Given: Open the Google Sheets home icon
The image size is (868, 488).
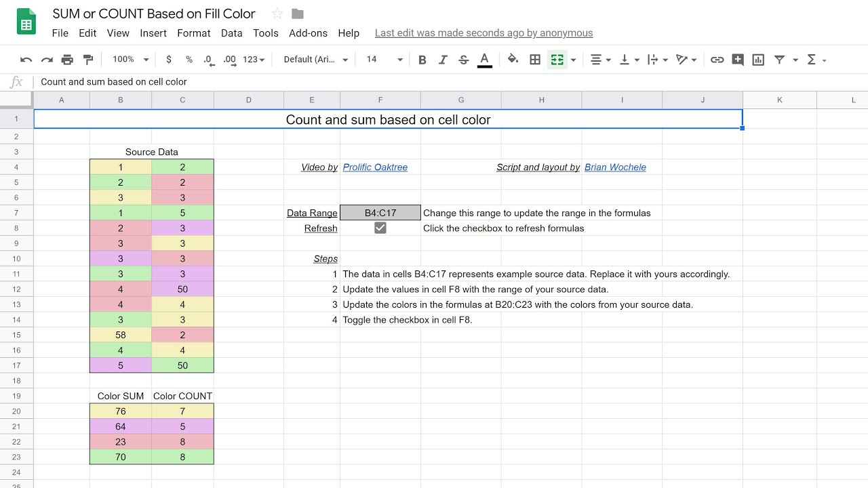Looking at the screenshot, I should click(x=26, y=22).
